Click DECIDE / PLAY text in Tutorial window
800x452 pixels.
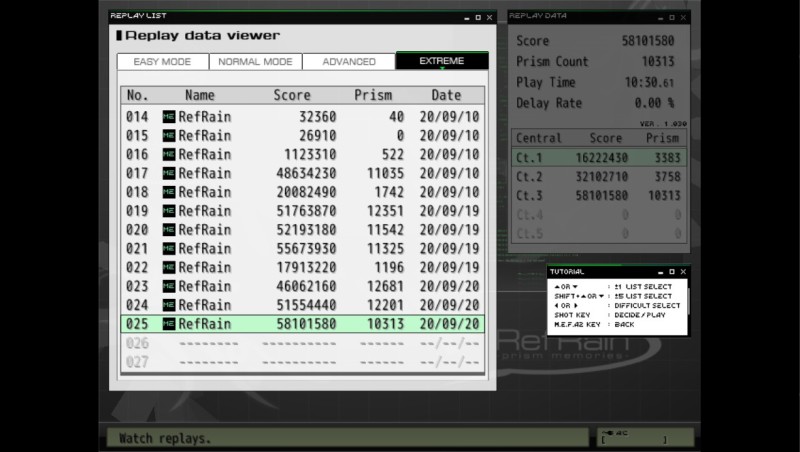640,315
